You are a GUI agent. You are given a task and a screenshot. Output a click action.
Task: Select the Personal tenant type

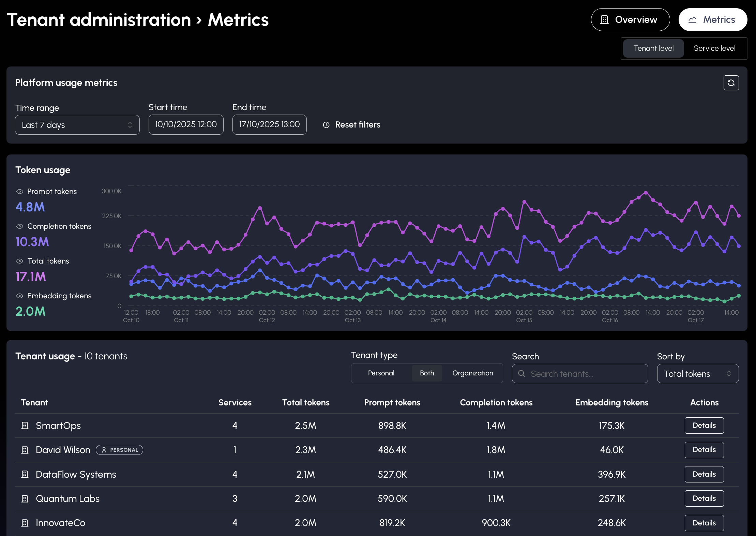tap(381, 373)
